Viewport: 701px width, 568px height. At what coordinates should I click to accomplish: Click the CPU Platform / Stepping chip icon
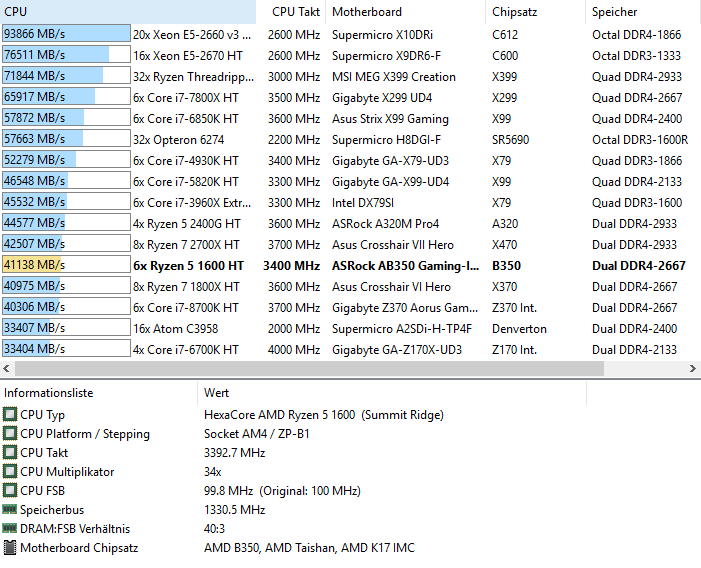point(9,433)
